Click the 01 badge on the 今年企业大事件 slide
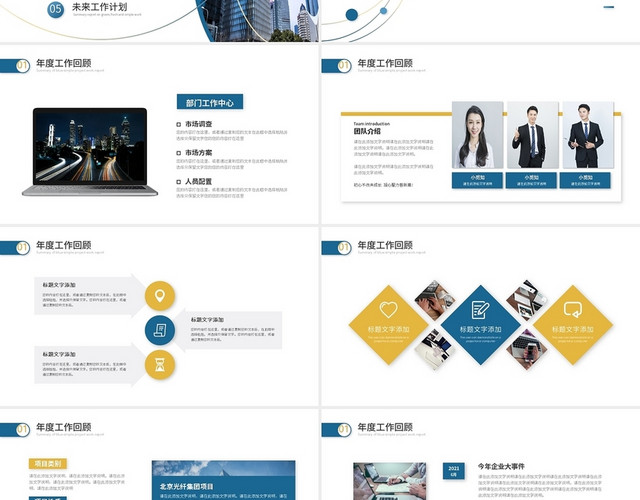 click(x=344, y=430)
